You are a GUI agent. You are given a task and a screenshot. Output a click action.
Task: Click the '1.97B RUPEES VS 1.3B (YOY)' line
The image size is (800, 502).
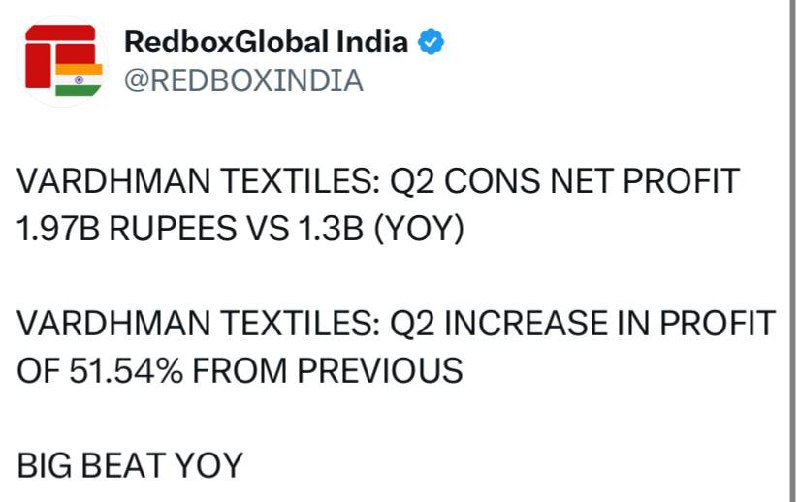240,228
